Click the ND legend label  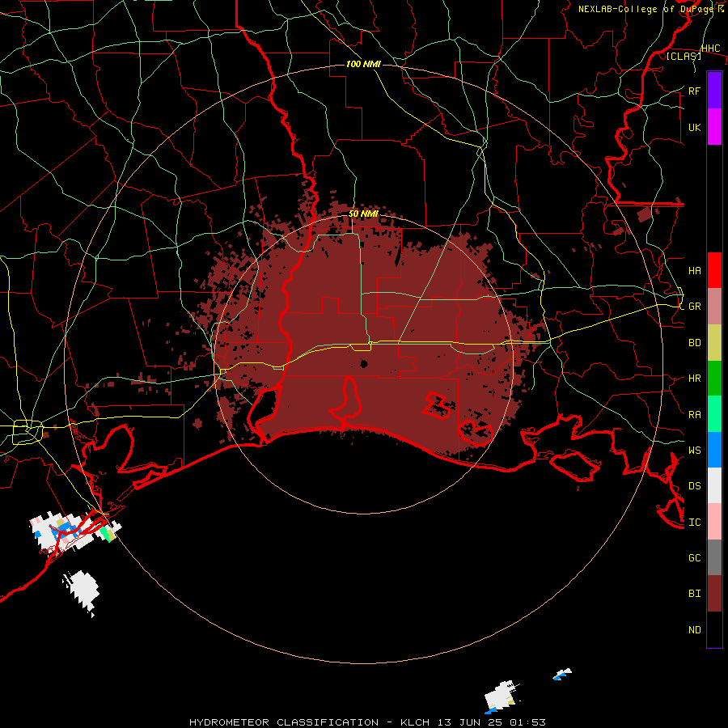click(x=695, y=630)
